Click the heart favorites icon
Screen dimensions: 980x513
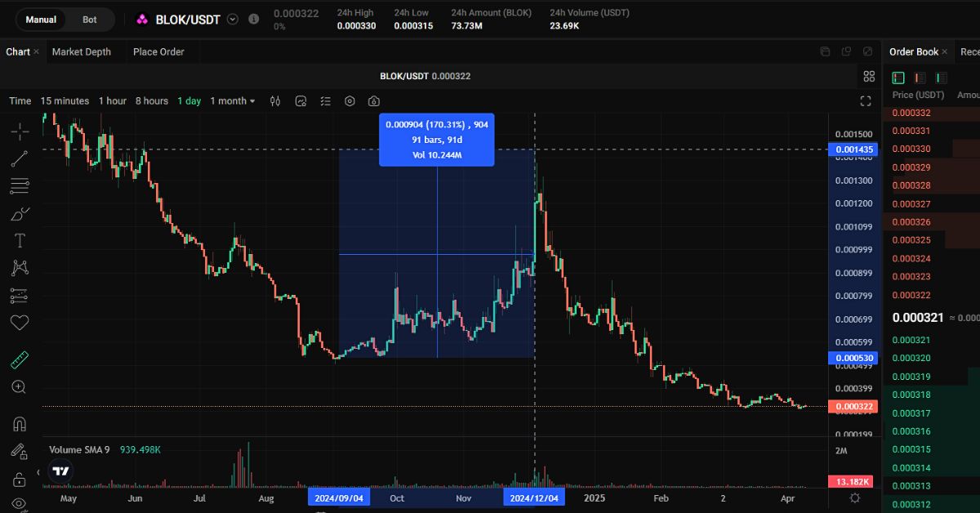pos(20,323)
